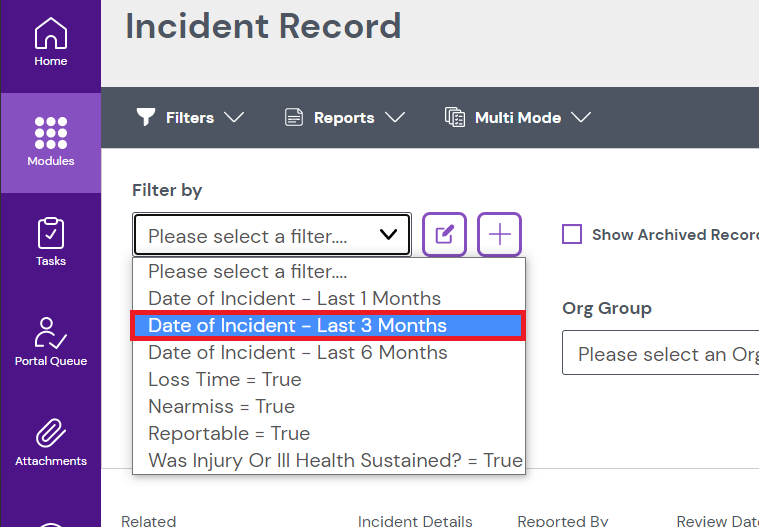
Task: Open the Portal Queue icon
Action: coord(50,333)
